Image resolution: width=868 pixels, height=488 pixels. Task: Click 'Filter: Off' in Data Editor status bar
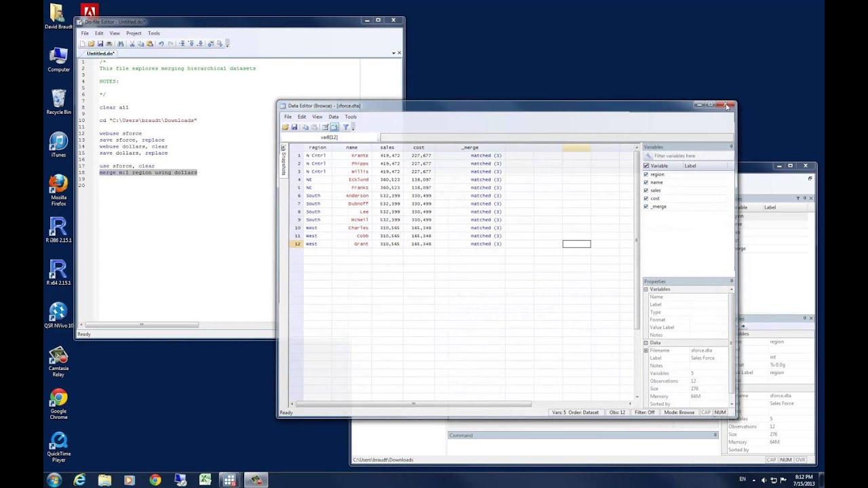coord(644,413)
